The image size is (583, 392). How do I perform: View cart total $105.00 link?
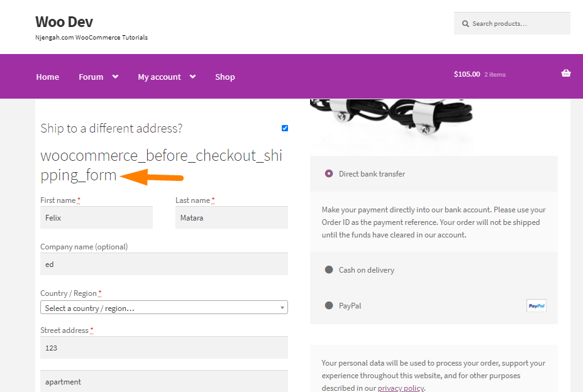[467, 74]
